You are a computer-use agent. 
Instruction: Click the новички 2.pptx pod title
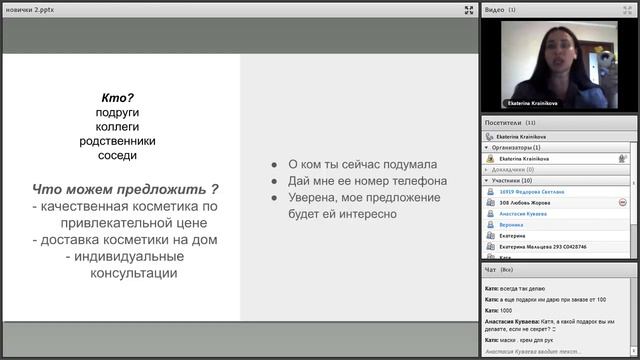(x=30, y=10)
